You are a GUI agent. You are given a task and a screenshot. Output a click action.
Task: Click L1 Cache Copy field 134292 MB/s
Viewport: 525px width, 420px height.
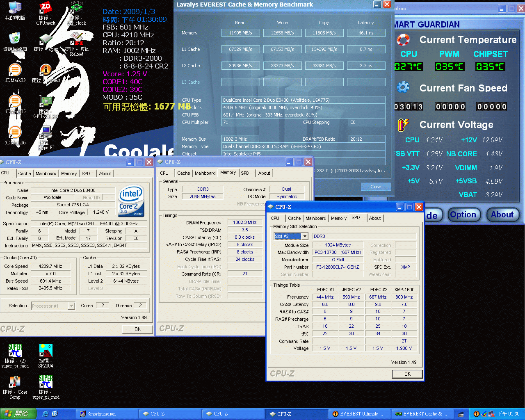click(x=324, y=49)
